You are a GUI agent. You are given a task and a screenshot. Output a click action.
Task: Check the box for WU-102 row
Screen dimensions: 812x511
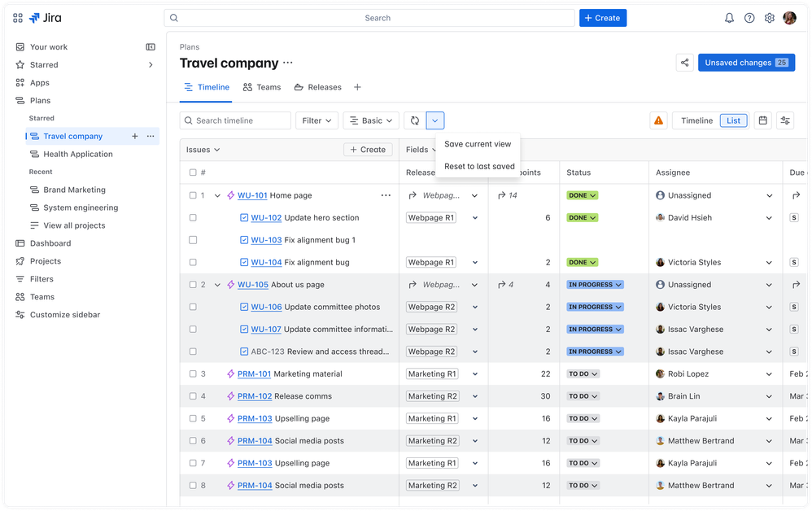193,218
